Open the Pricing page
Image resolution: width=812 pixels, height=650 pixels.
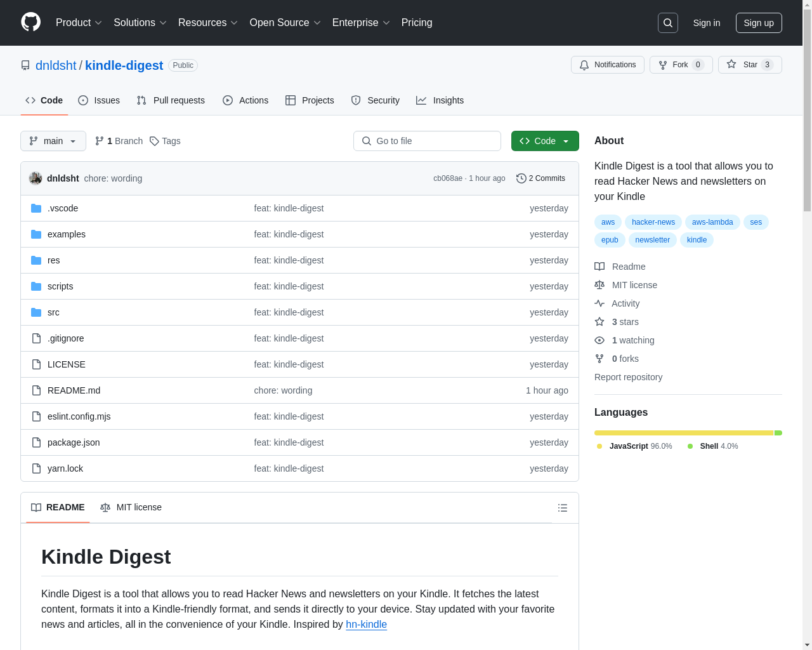(x=417, y=23)
